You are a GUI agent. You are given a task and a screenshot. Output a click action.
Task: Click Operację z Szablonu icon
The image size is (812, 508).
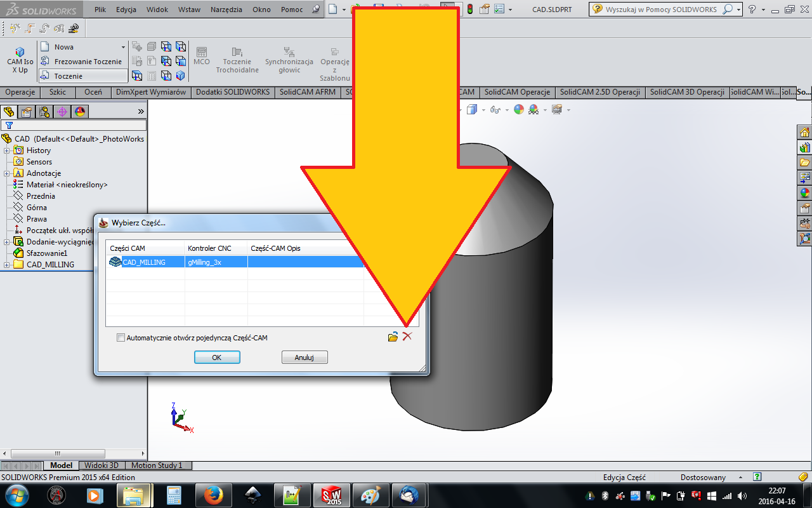(x=335, y=64)
